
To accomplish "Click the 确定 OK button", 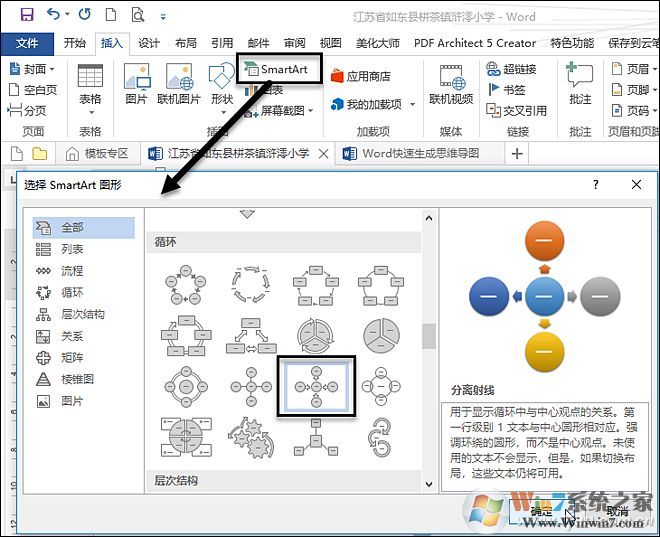I will point(541,511).
